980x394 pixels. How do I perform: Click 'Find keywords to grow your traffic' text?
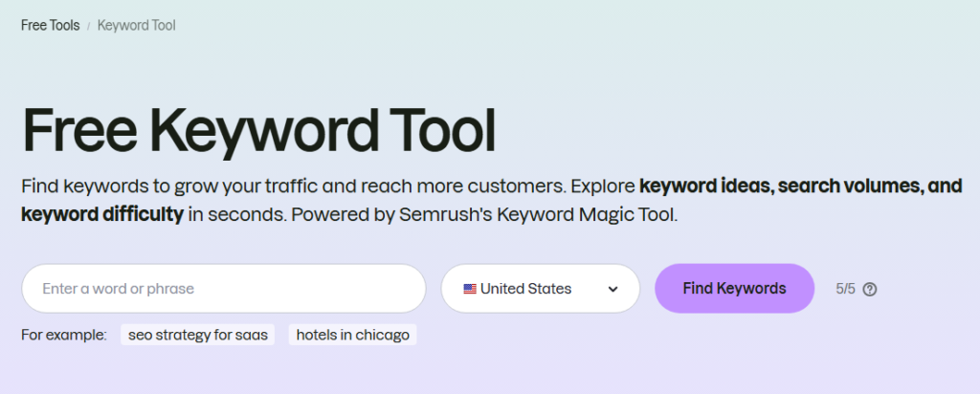click(x=153, y=186)
